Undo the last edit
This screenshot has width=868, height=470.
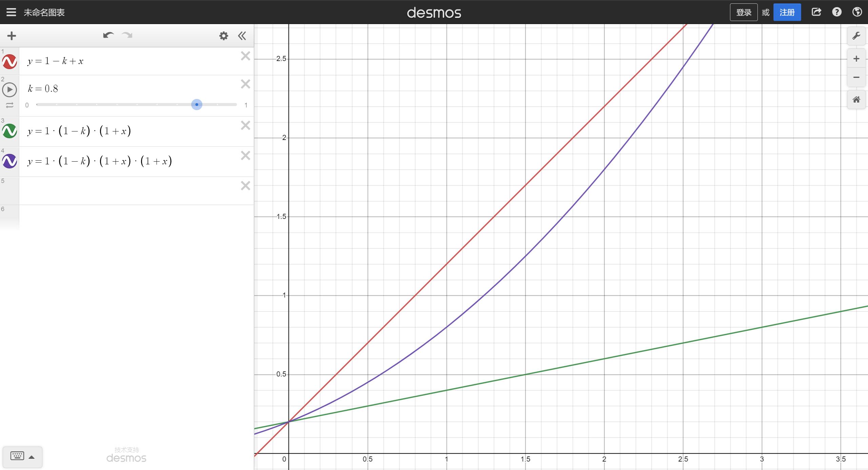[108, 35]
